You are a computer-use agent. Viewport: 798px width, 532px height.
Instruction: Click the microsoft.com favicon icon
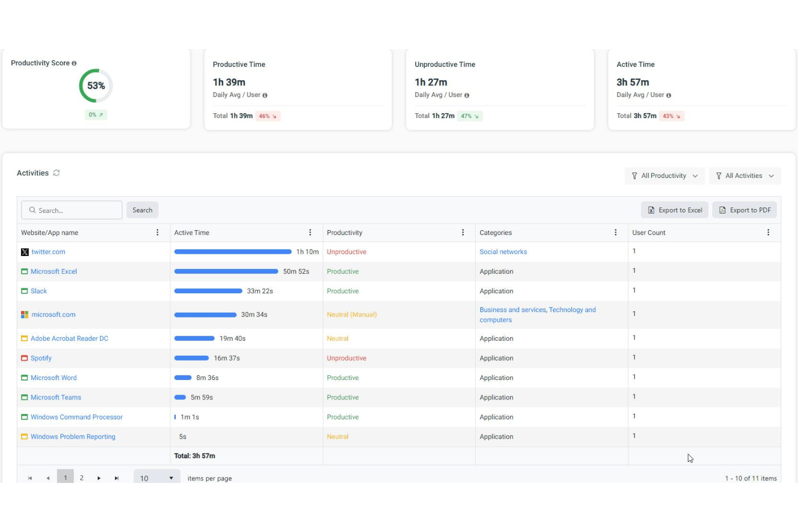[x=25, y=315]
